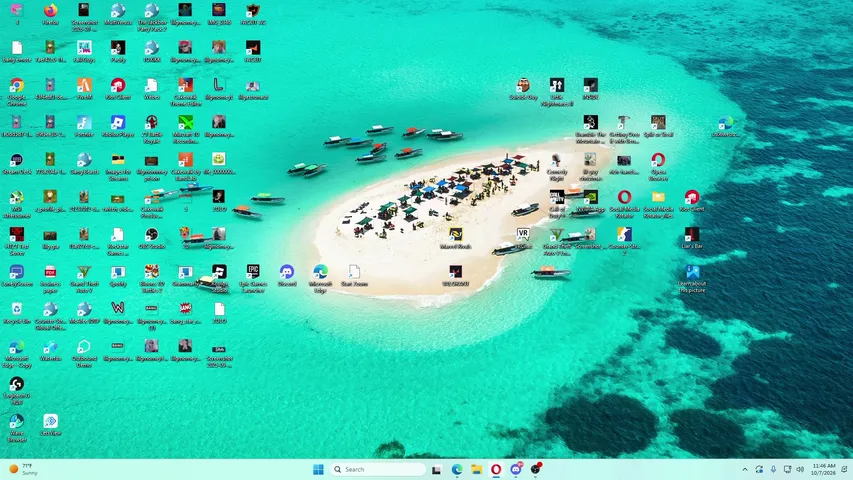Select the Fortnite desktop shortcut

[84, 126]
